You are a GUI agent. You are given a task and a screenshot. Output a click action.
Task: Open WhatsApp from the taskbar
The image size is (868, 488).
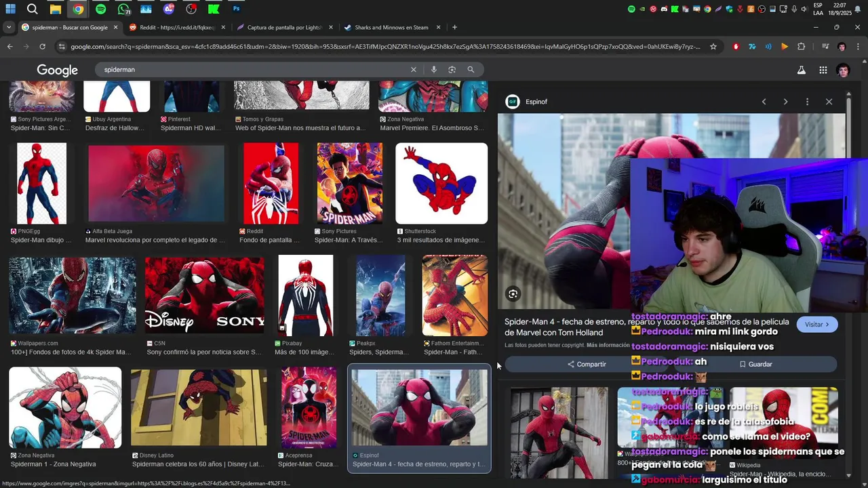coord(123,9)
